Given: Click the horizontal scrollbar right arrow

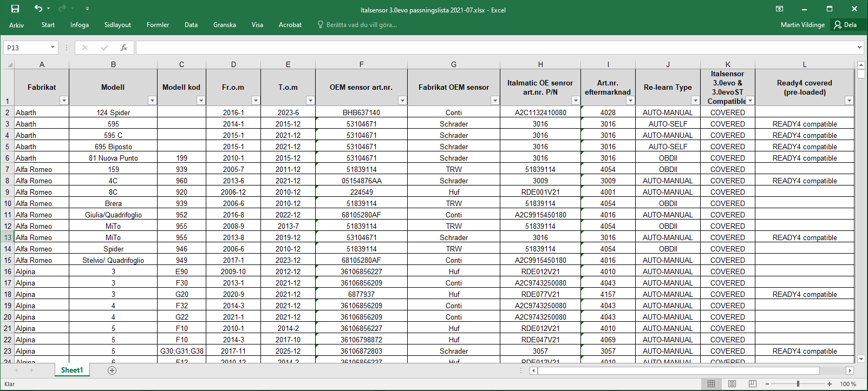Looking at the screenshot, I should 850,370.
